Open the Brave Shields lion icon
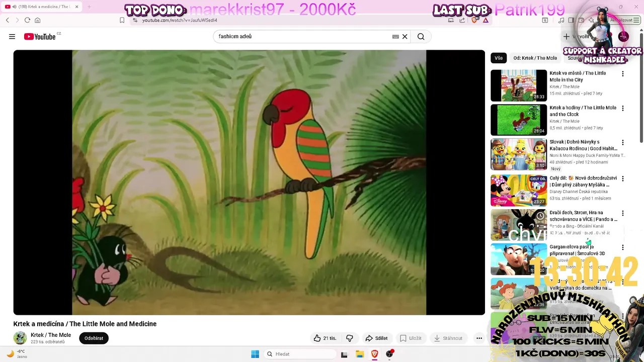 coord(474,20)
